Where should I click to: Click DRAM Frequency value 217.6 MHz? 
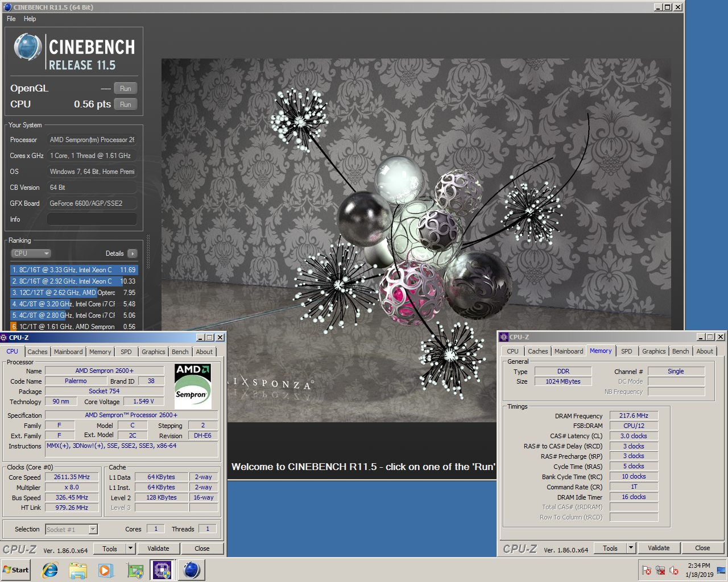click(x=634, y=416)
